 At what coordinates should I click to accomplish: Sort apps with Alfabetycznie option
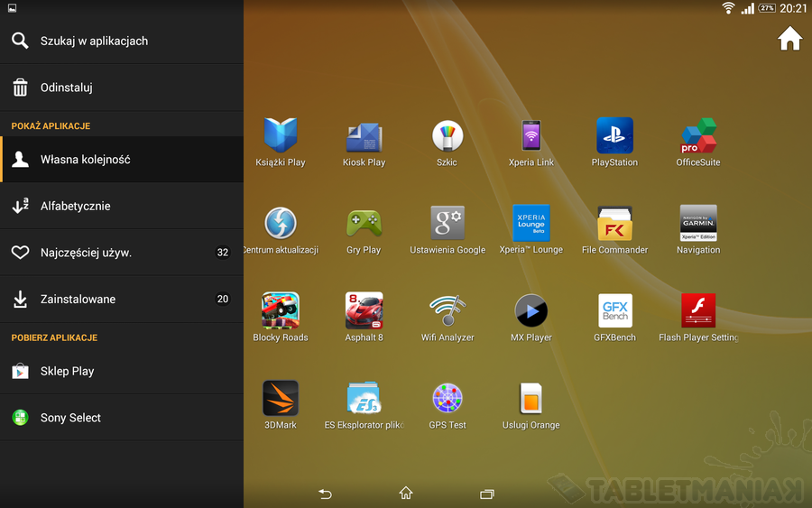tap(121, 206)
